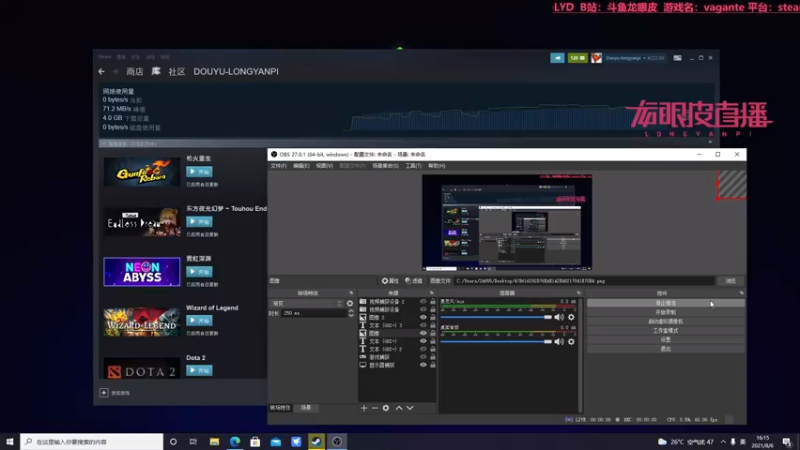The width and height of the screenshot is (800, 450).
Task: Add a game with Steam plus icon
Action: [x=104, y=392]
